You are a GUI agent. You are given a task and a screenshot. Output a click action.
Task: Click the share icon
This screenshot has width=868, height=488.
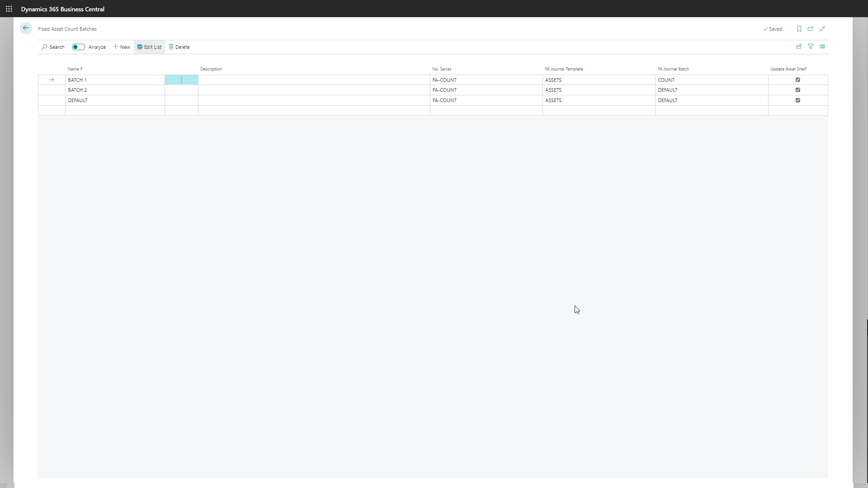[799, 47]
